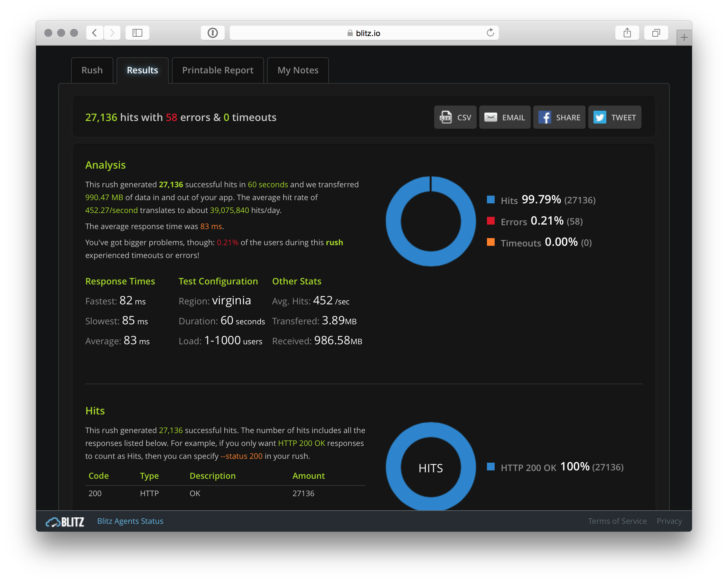Open a new tab with plus button
The image size is (728, 583).
click(x=684, y=37)
